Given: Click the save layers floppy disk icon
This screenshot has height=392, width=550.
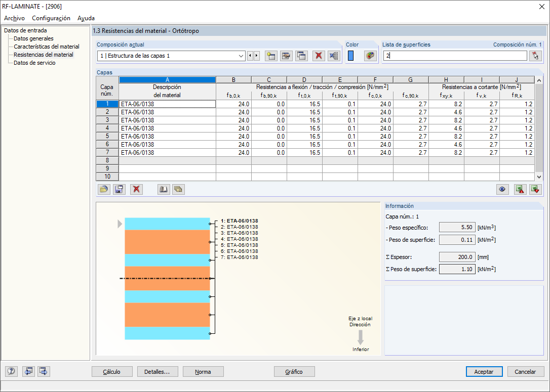Looking at the screenshot, I should click(119, 189).
